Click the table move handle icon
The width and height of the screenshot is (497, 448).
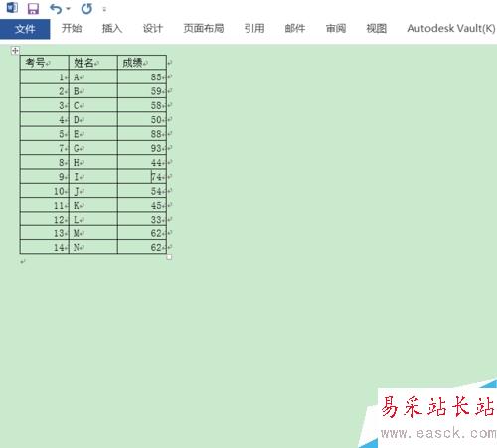coord(15,51)
